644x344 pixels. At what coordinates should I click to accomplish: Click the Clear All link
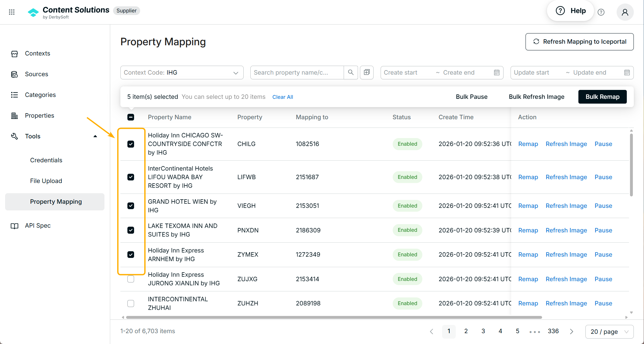click(283, 97)
